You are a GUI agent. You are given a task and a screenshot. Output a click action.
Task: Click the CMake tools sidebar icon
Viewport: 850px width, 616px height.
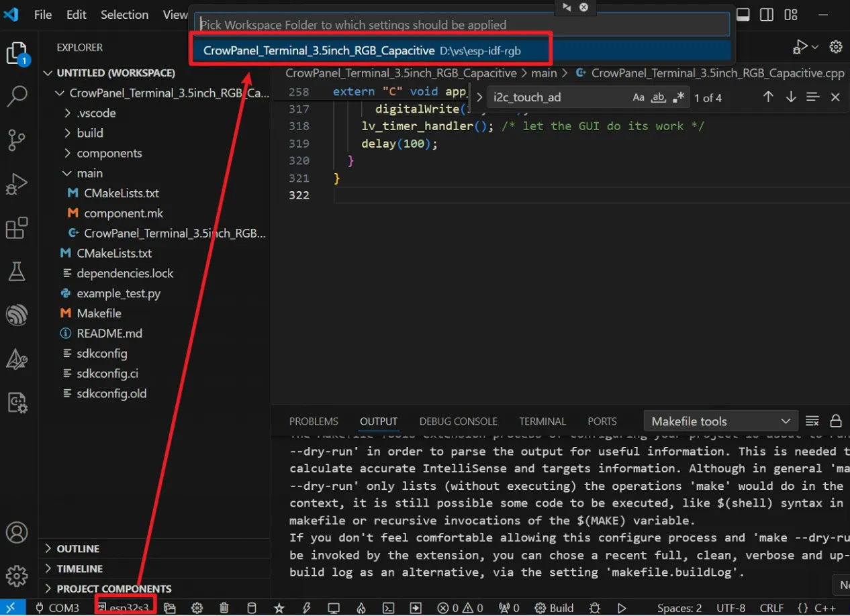16,360
